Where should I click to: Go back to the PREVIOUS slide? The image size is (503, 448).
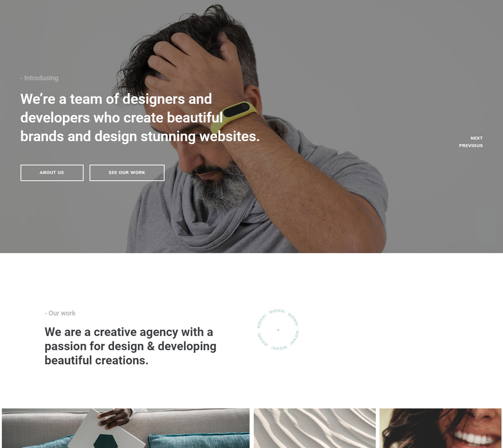pos(471,146)
